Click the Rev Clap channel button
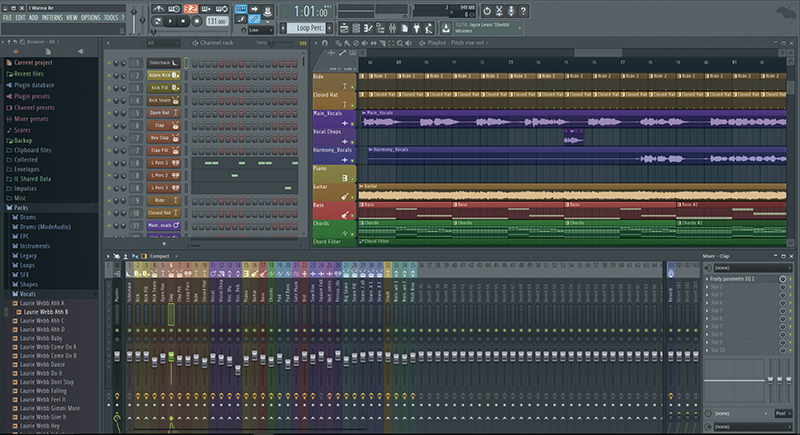Screen dimensions: 800x435 click(163, 138)
